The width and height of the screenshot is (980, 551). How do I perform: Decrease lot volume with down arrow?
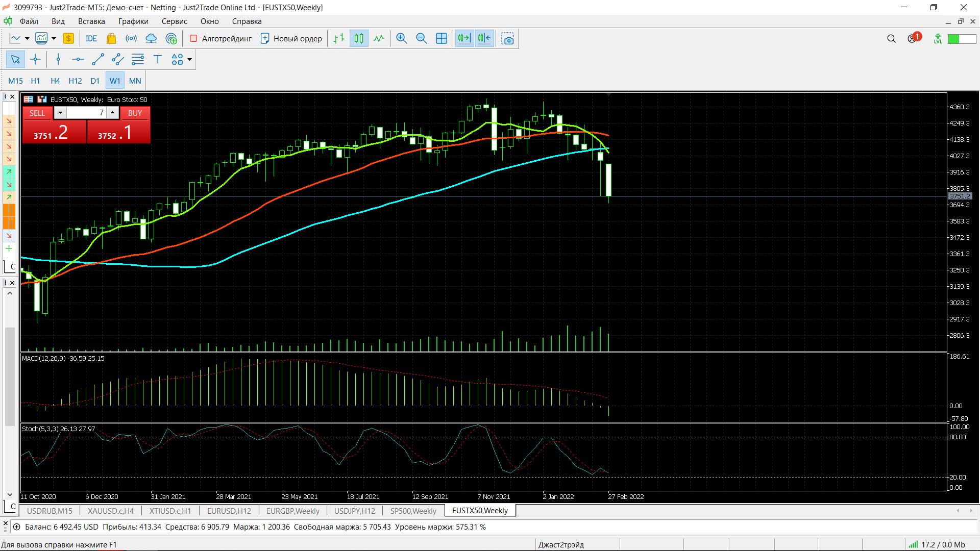(60, 113)
